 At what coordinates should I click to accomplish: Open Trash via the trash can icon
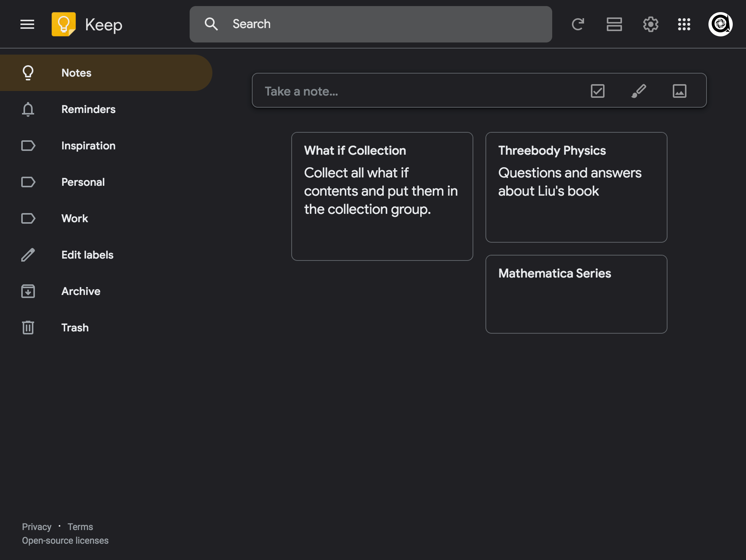[x=75, y=328]
